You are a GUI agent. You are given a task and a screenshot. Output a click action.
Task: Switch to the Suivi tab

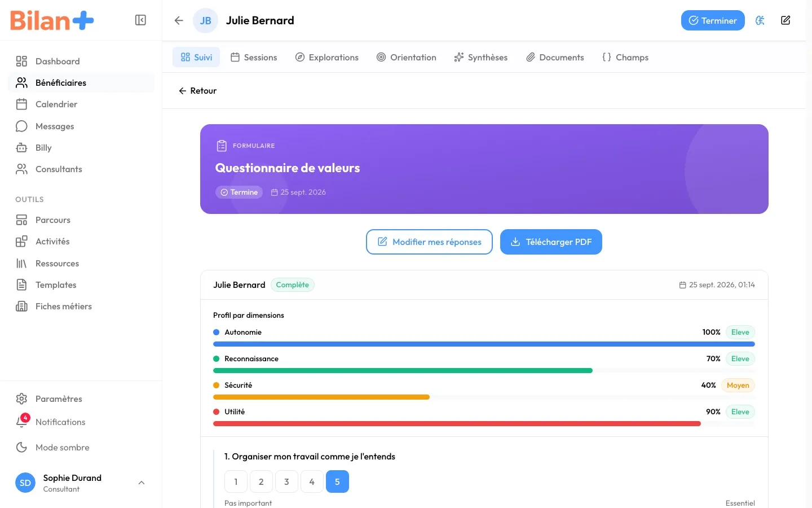pos(196,57)
